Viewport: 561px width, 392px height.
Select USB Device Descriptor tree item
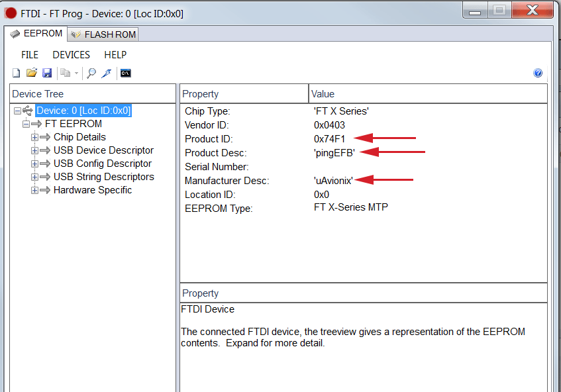[x=103, y=150]
